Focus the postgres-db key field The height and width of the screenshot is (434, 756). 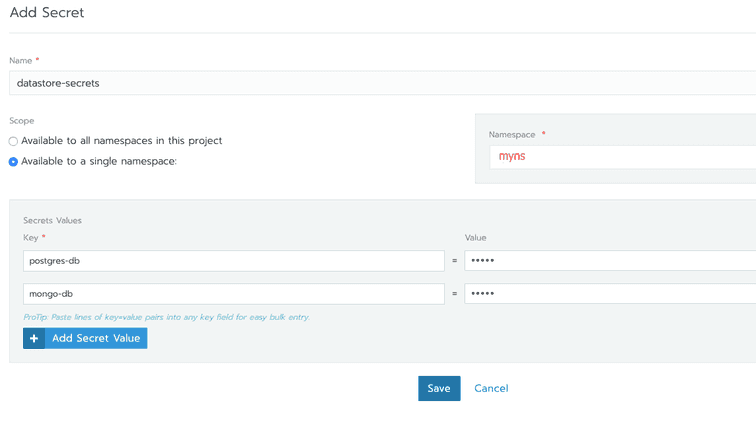pos(234,261)
